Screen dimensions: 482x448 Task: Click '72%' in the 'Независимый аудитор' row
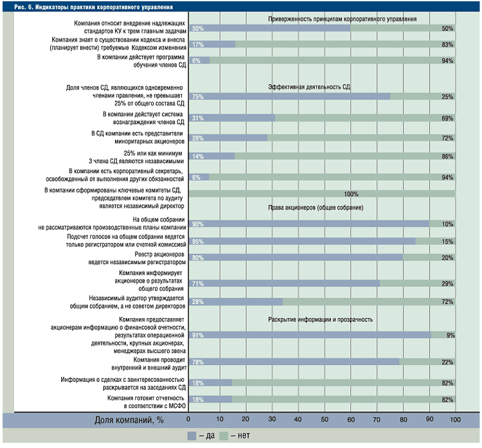[x=447, y=301]
